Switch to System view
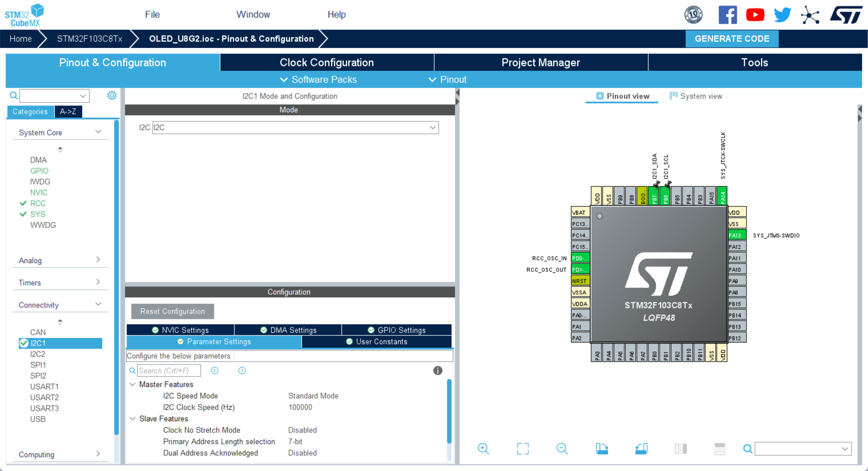 coord(696,96)
